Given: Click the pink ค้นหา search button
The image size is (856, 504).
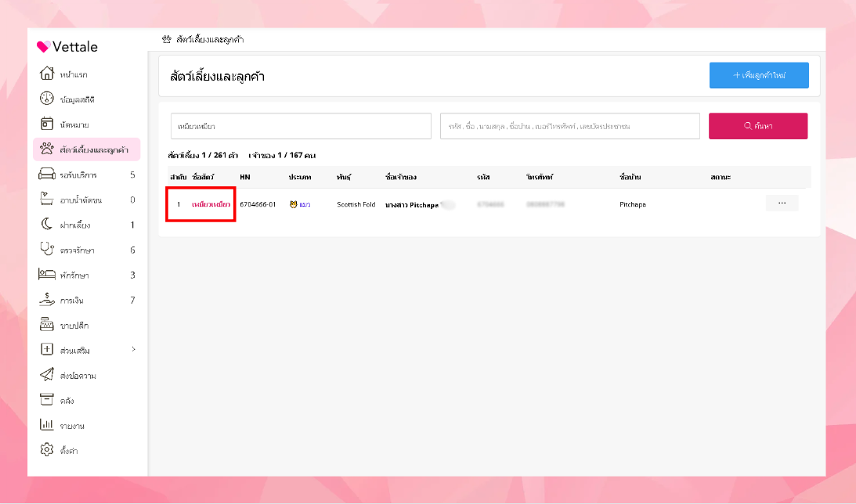Looking at the screenshot, I should click(758, 126).
